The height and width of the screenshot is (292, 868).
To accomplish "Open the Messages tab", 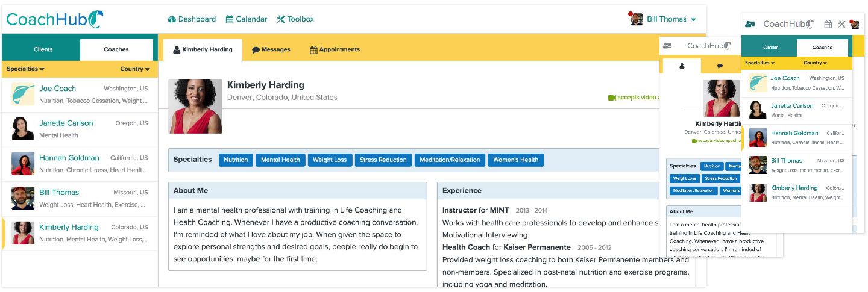I will coord(271,49).
